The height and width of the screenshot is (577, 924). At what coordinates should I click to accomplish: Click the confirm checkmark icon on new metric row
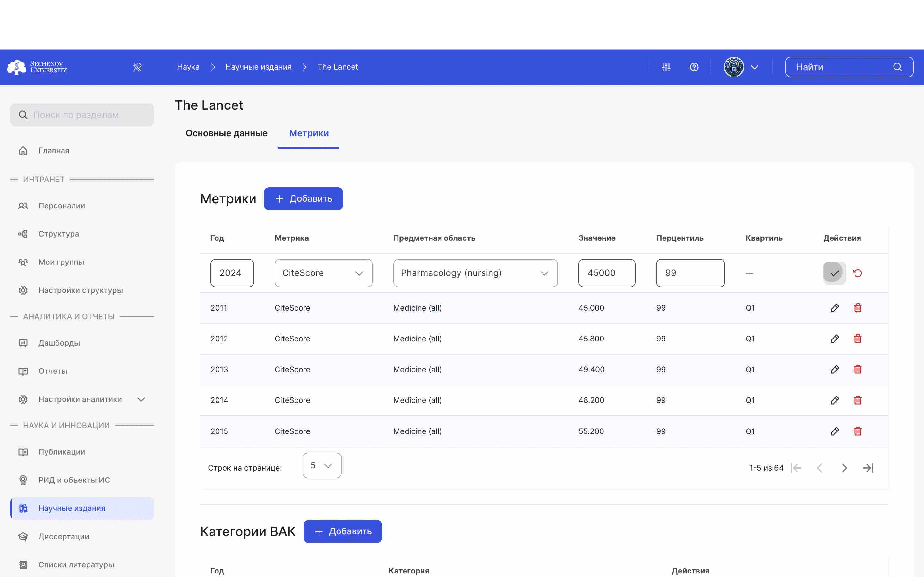click(834, 272)
